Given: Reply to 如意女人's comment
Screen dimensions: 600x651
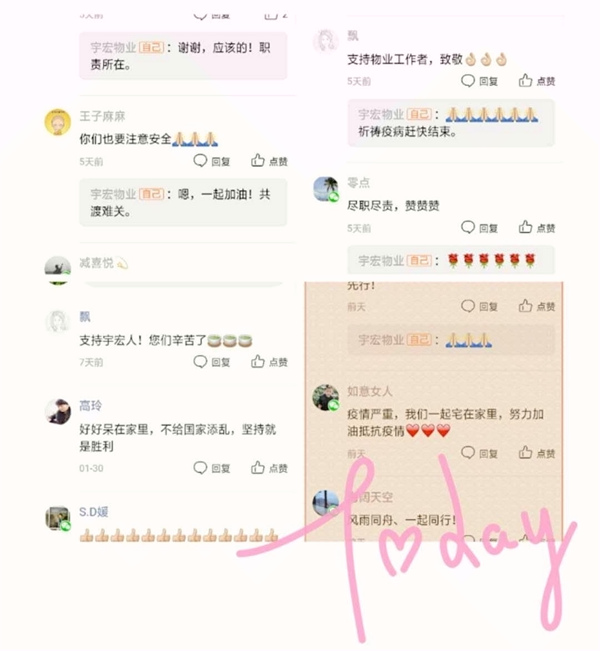Looking at the screenshot, I should (480, 453).
